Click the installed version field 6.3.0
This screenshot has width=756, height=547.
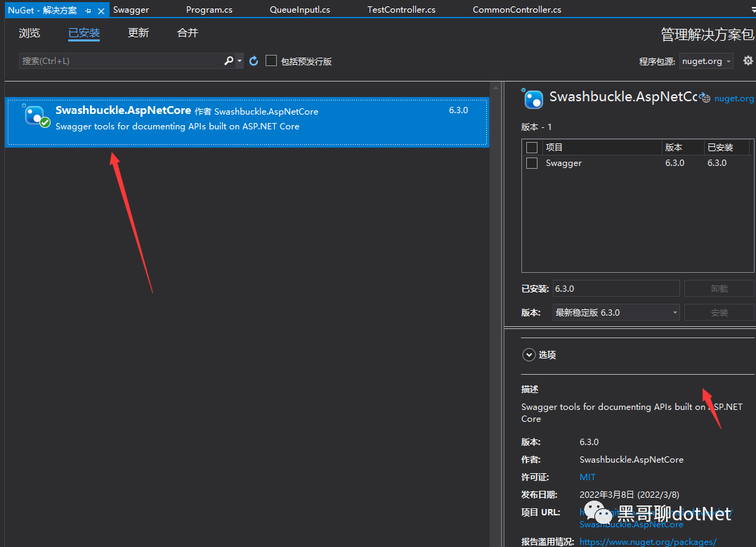[616, 288]
